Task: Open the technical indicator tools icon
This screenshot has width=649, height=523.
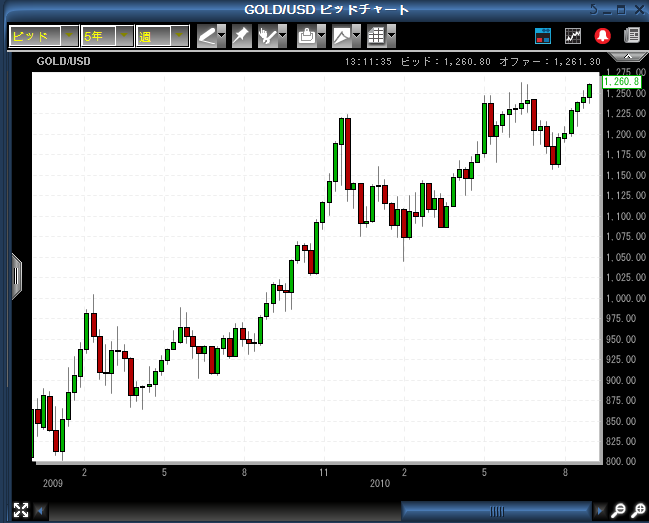Action: (x=268, y=36)
